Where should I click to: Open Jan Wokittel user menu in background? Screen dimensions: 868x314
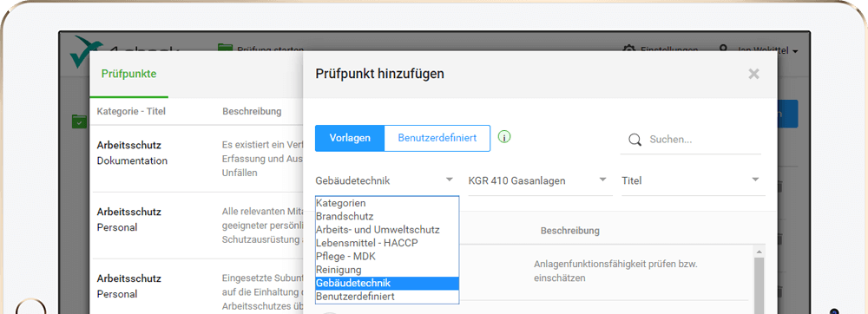[759, 50]
